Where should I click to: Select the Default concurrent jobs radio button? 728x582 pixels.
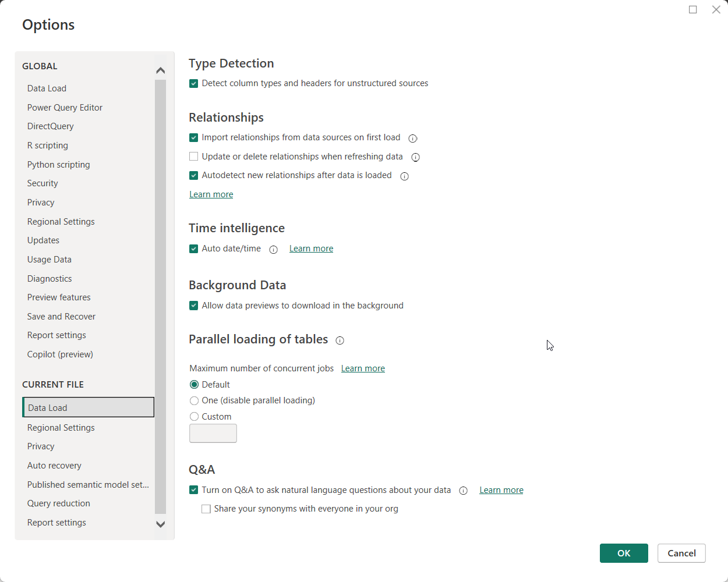tap(195, 385)
